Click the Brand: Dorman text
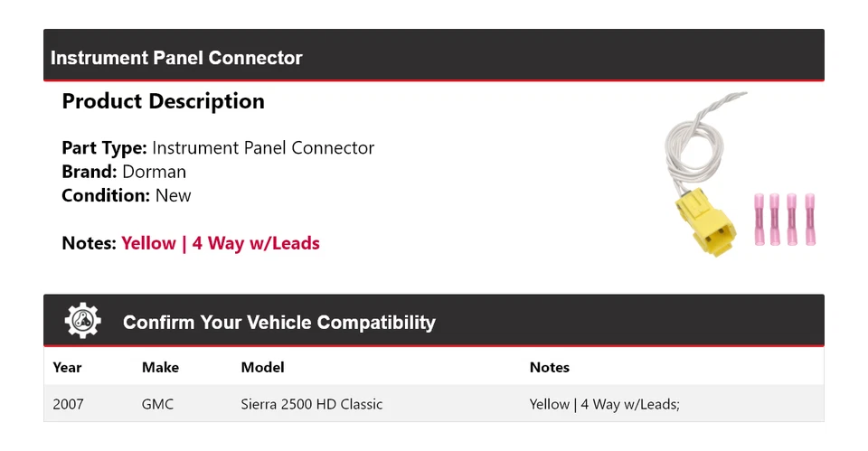 (124, 172)
